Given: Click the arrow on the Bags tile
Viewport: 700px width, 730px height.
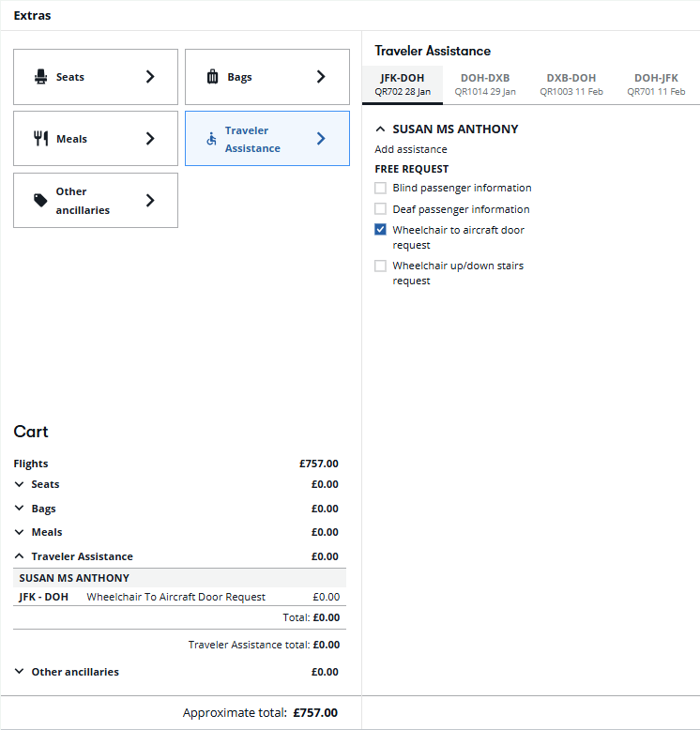Looking at the screenshot, I should pos(321,77).
